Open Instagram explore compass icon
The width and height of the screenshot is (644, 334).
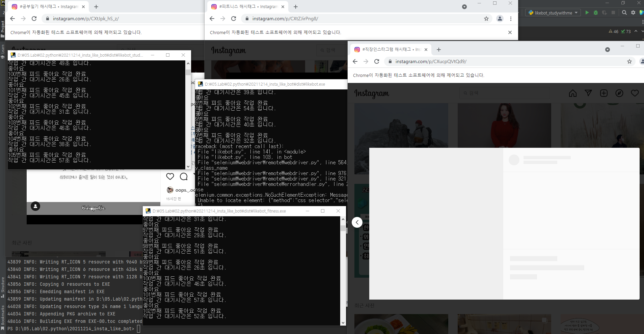(x=619, y=93)
